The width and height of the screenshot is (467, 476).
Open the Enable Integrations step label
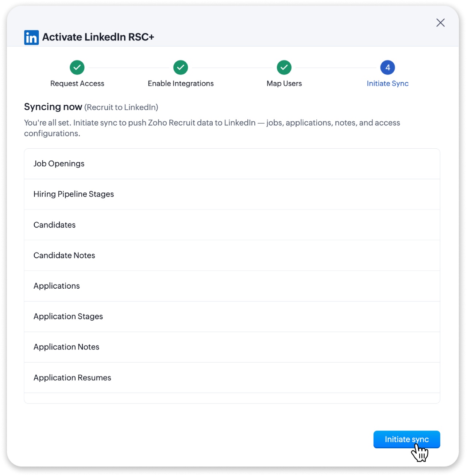(181, 83)
